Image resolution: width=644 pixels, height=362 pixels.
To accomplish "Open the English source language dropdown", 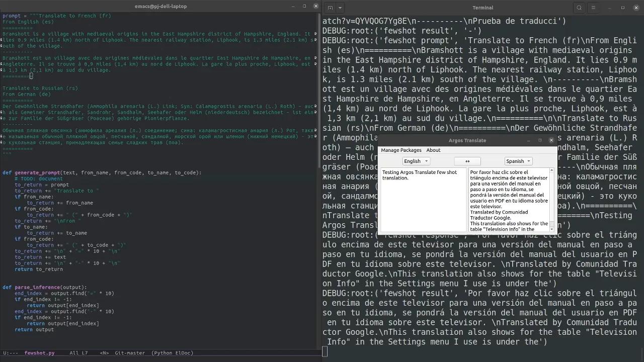I will pyautogui.click(x=416, y=161).
